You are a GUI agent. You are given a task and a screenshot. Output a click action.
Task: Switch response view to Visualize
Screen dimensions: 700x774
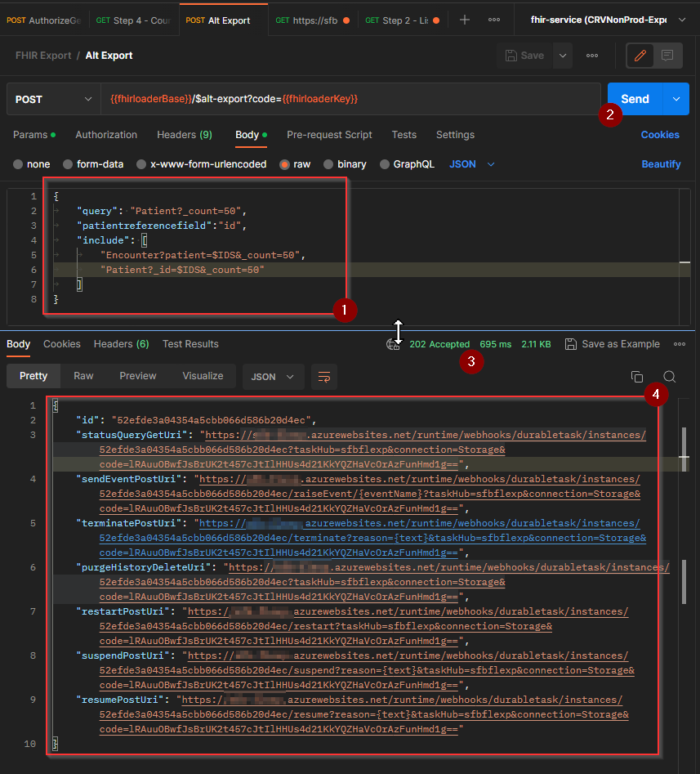coord(203,376)
